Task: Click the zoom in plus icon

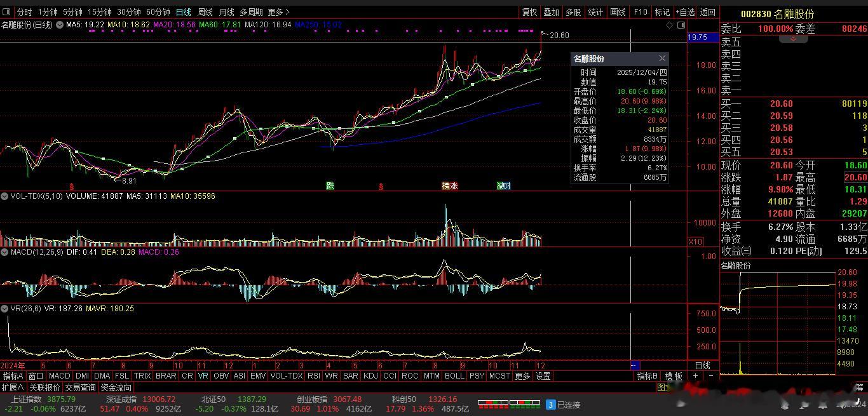Action: [695, 376]
